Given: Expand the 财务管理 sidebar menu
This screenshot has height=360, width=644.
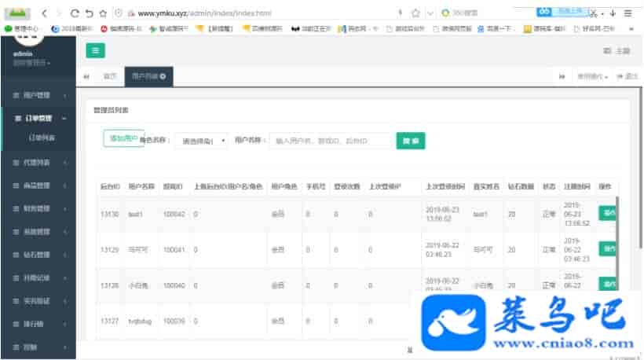Looking at the screenshot, I should (38, 209).
